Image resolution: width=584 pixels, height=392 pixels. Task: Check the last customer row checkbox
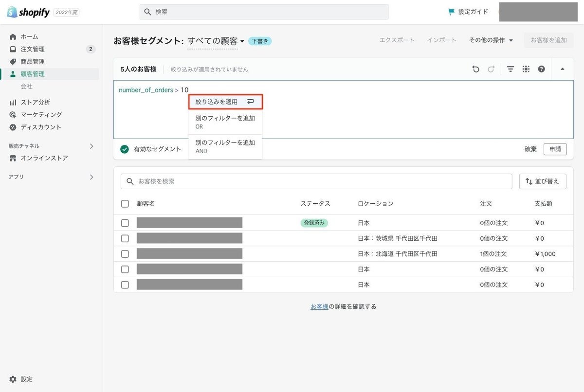(x=125, y=285)
